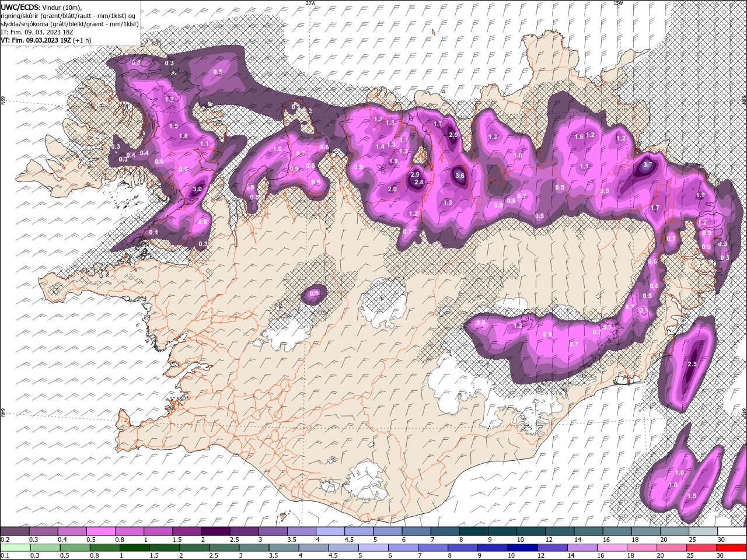Pick the white 30 swatch in the upper scale
Viewport: 747px width, 560px height.
pos(731,531)
